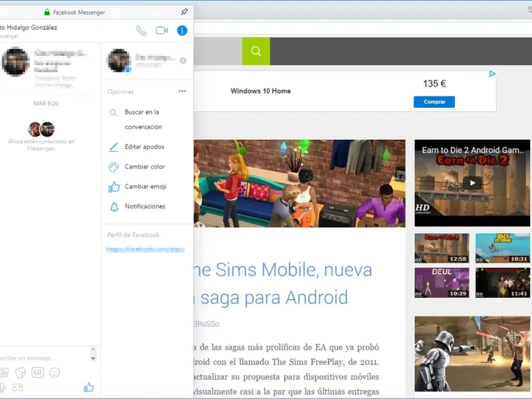Open The Sims Mobile article headline
The image size is (532, 399).
(283, 284)
